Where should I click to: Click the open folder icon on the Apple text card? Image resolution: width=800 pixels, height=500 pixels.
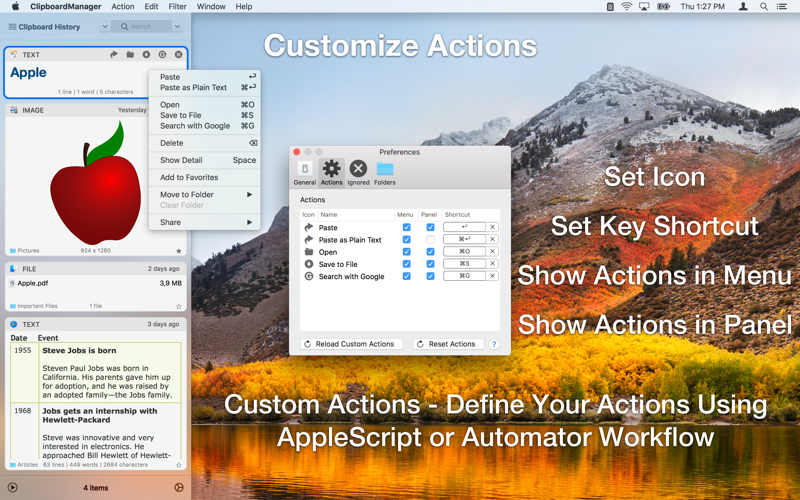pos(130,54)
